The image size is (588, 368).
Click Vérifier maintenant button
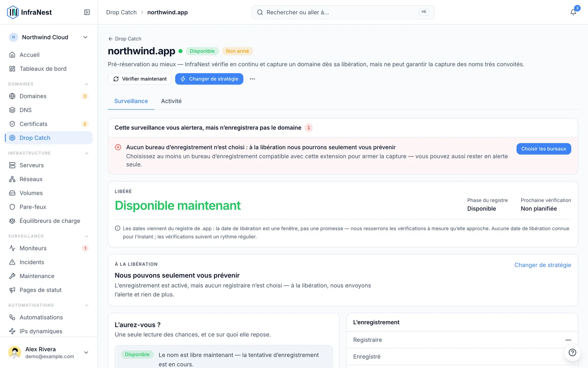tap(140, 79)
